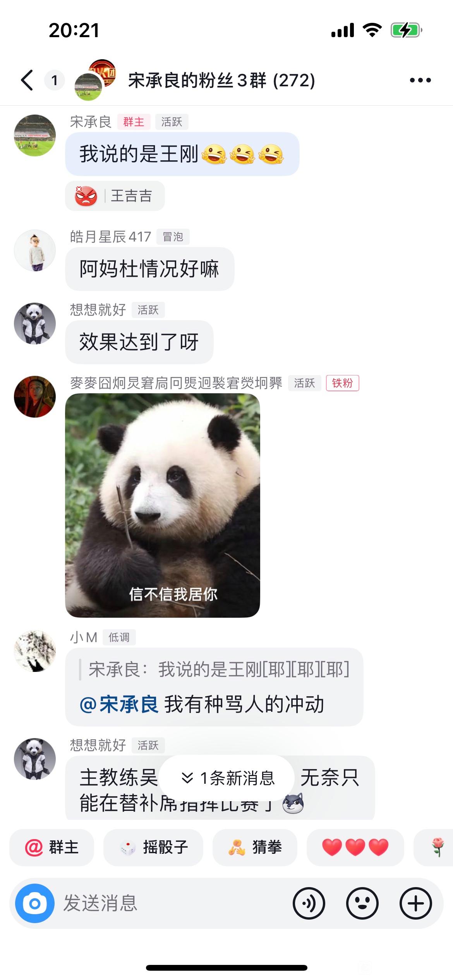Open the blue camera button
The width and height of the screenshot is (453, 980).
click(x=35, y=904)
